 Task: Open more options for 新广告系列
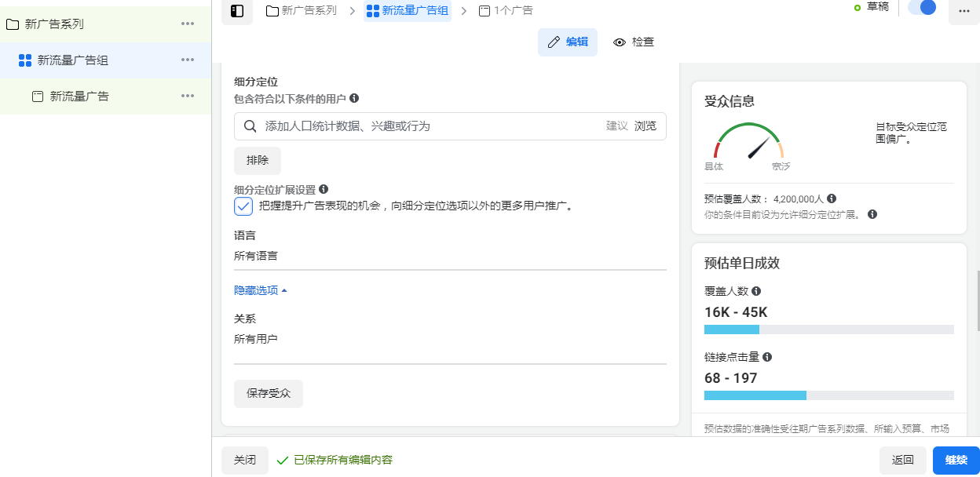188,24
